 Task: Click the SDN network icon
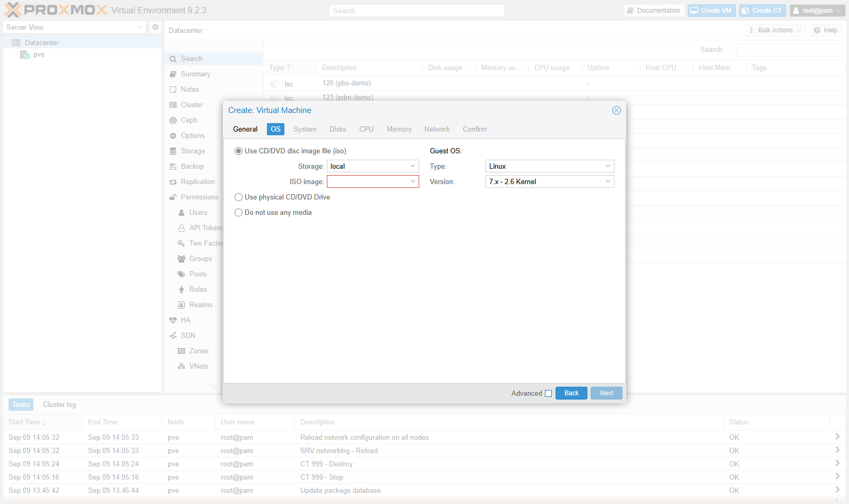173,336
